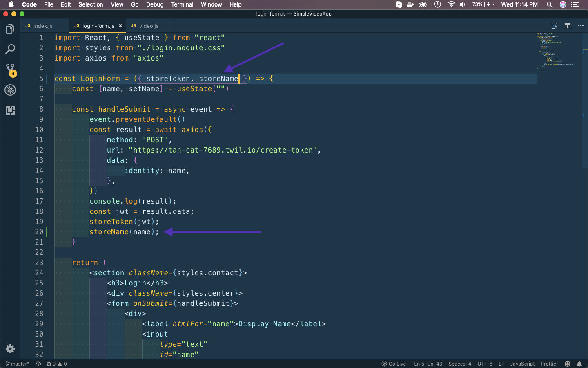Click the import axios from "axios" line
This screenshot has height=368, width=588.
[x=109, y=58]
